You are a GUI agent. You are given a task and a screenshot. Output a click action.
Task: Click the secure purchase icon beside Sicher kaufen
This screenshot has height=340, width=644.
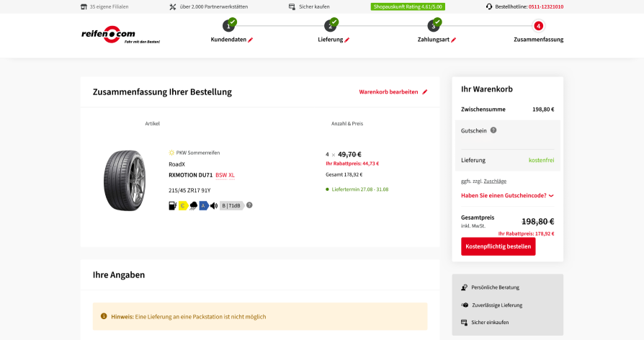coord(292,6)
